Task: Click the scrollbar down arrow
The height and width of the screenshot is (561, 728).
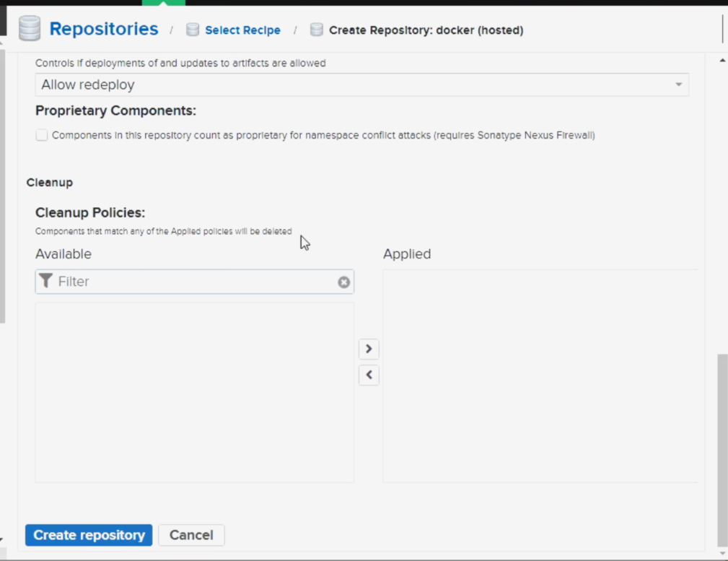Action: (722, 553)
